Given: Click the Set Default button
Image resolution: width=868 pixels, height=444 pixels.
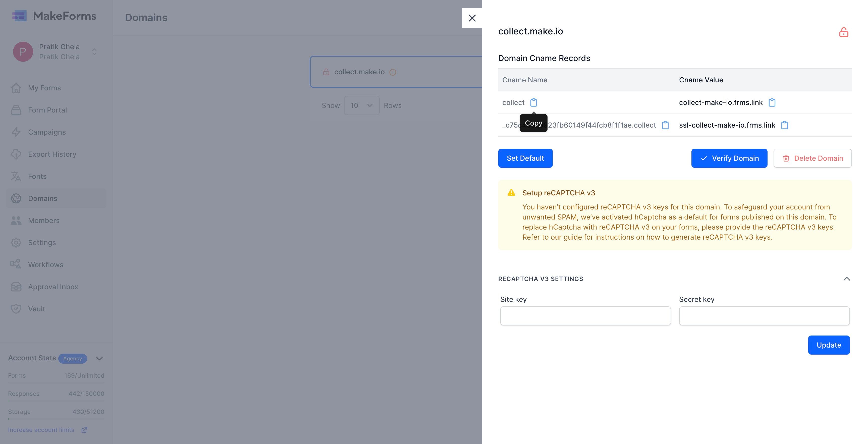Looking at the screenshot, I should (x=525, y=158).
